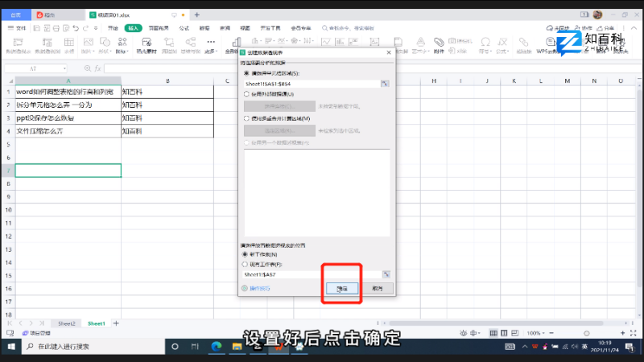Add a new sheet with plus icon
Image resolution: width=644 pixels, height=362 pixels.
[x=115, y=323]
